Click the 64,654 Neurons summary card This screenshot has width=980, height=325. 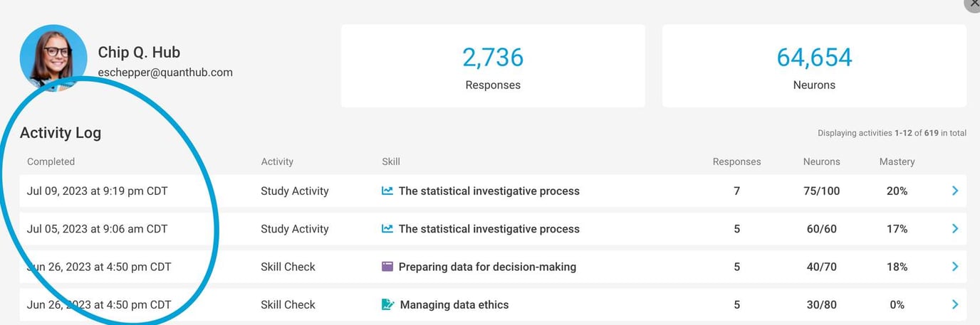point(814,66)
